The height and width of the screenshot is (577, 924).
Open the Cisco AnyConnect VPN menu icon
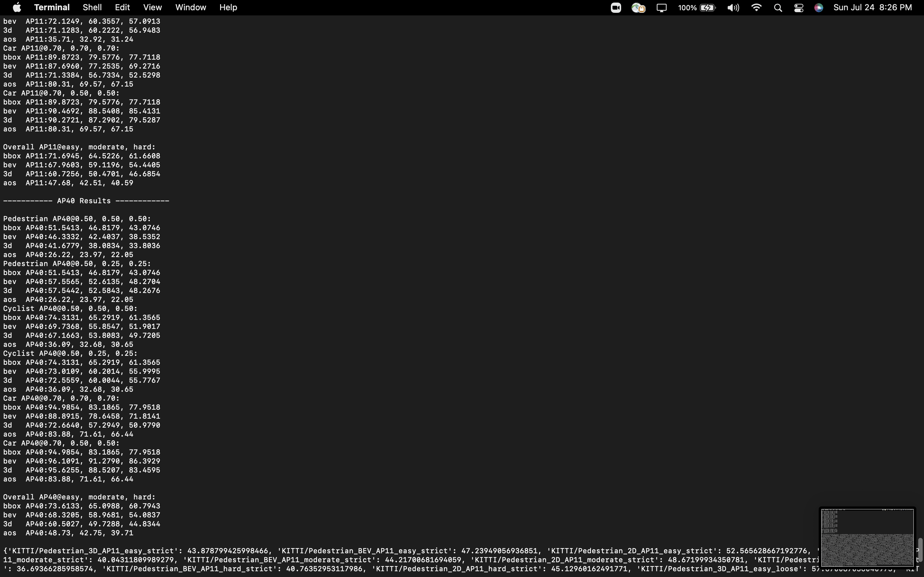coord(638,7)
